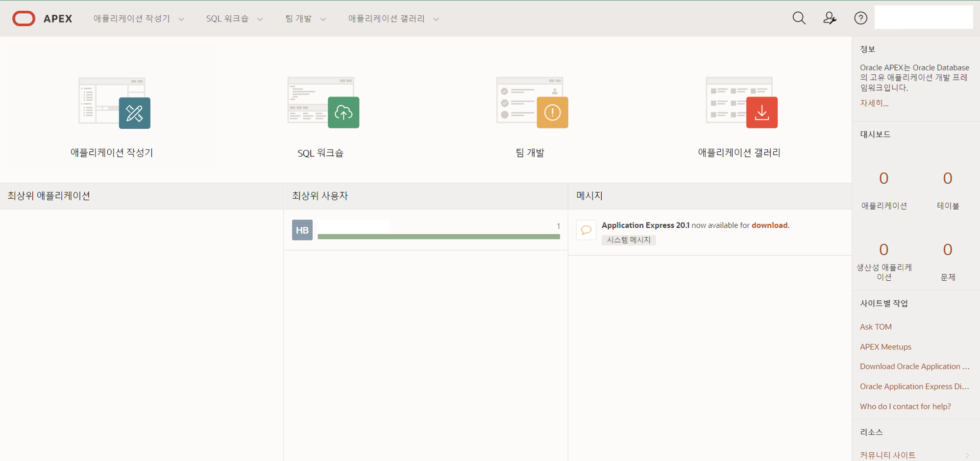Click the 애플리케이션 count zero

click(x=883, y=178)
